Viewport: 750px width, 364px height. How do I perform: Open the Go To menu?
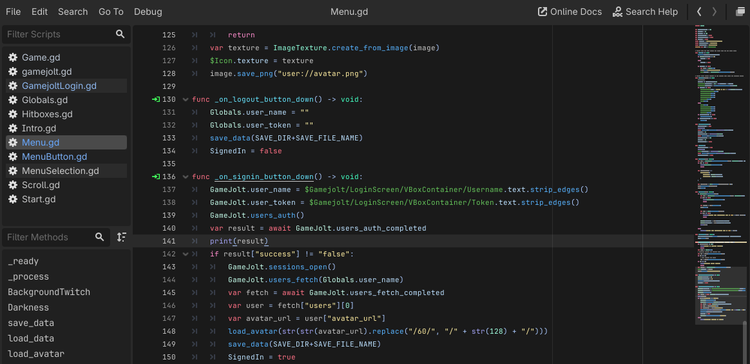click(x=111, y=12)
